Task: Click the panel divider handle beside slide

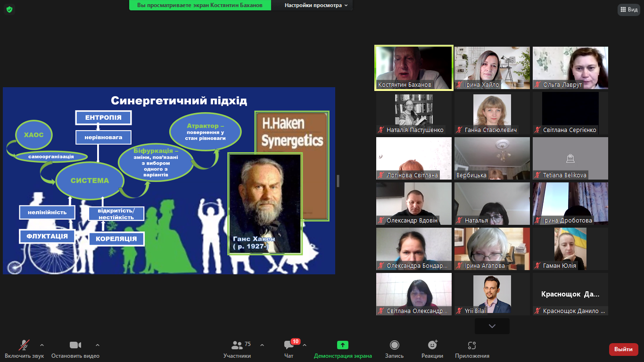Action: (338, 181)
